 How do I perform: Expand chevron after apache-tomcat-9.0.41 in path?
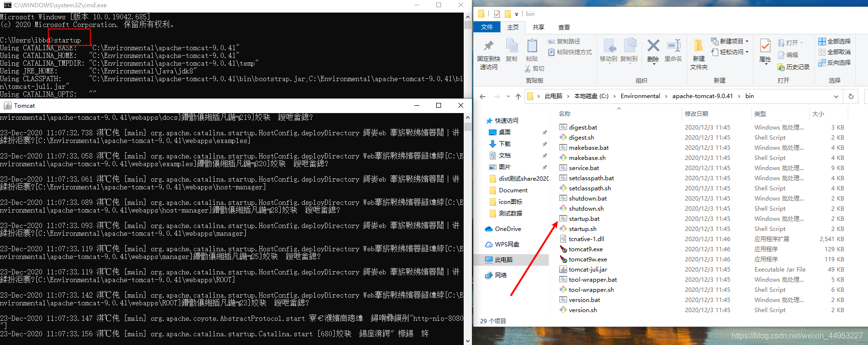point(739,96)
